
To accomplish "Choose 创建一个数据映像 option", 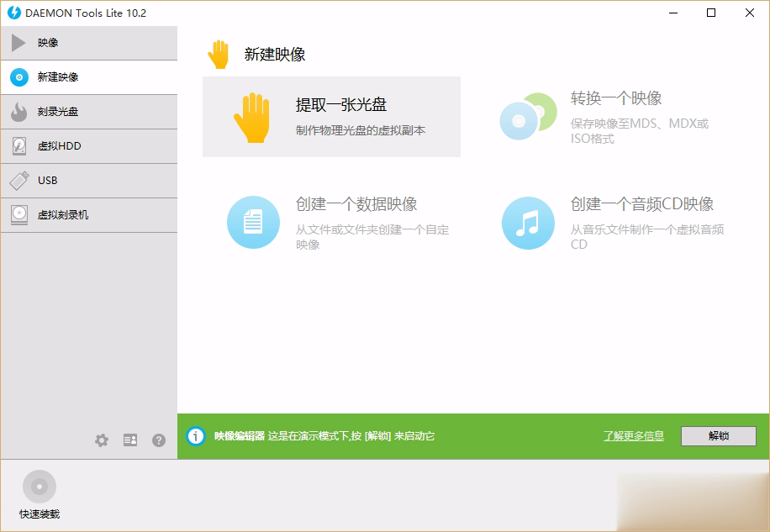I will (x=331, y=223).
